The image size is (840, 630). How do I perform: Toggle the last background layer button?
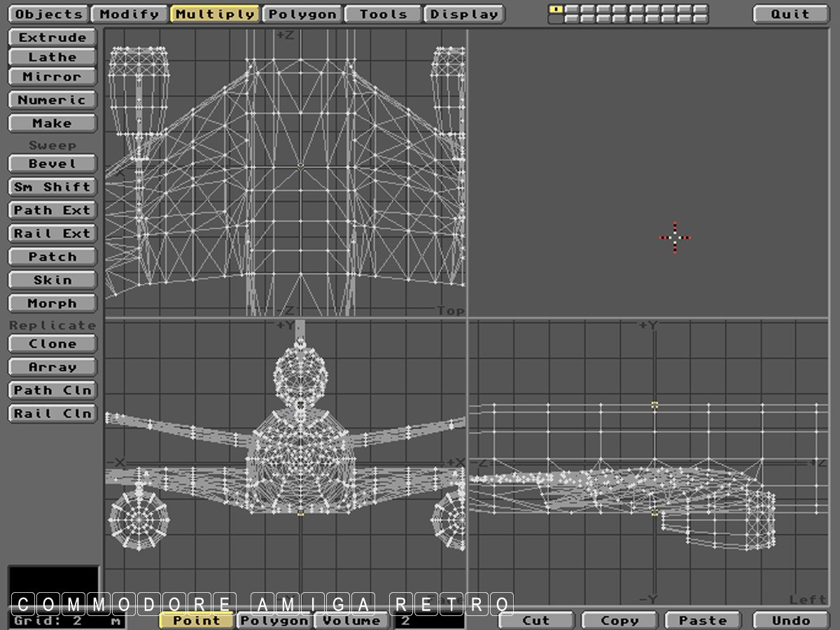[701, 19]
